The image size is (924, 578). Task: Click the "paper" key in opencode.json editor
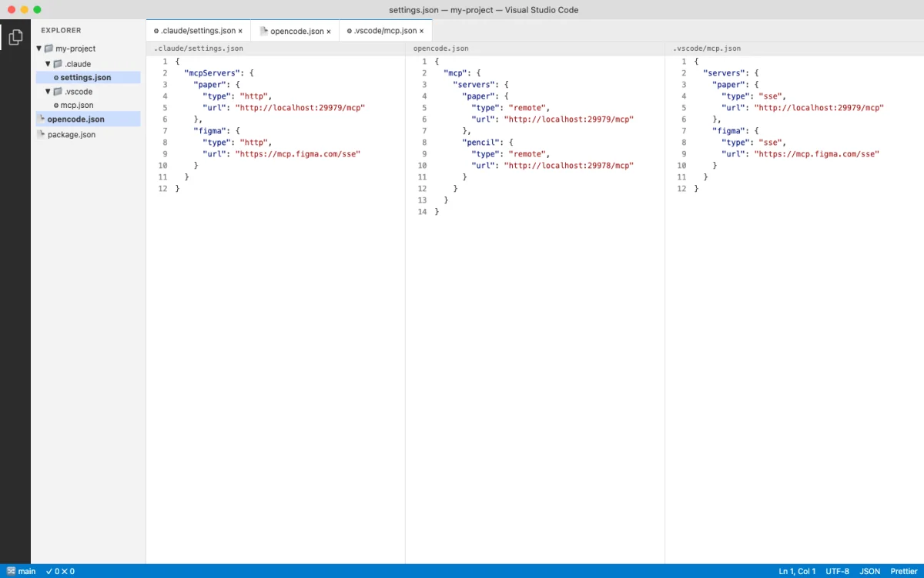point(479,96)
